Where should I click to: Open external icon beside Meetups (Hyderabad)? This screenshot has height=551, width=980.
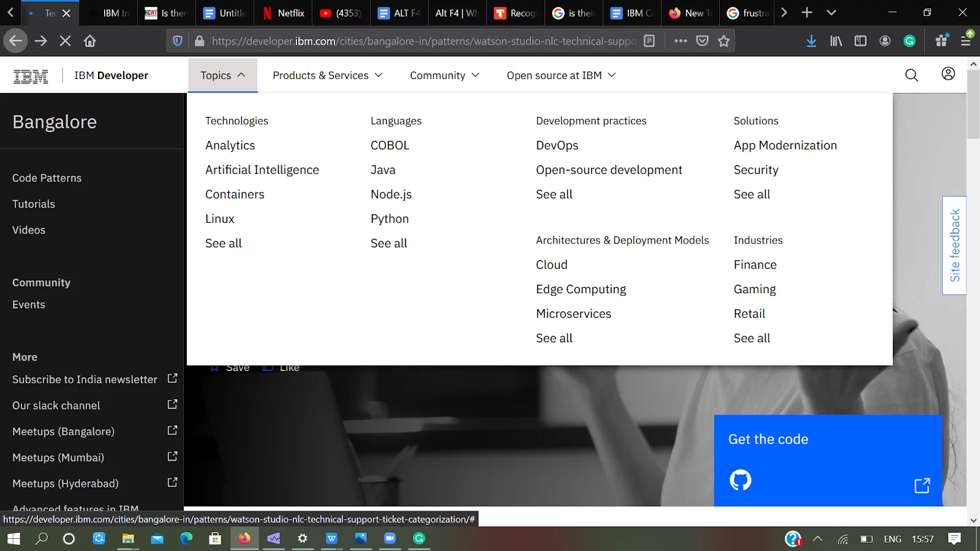tap(172, 482)
